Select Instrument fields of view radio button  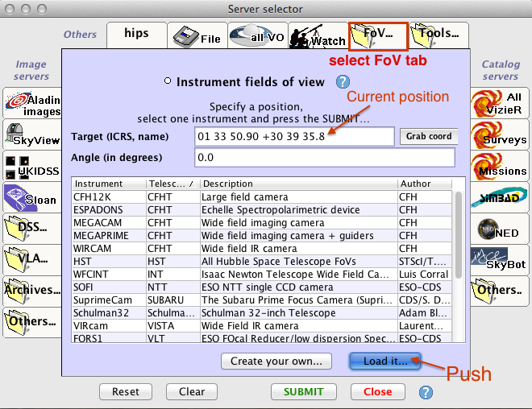tap(168, 81)
